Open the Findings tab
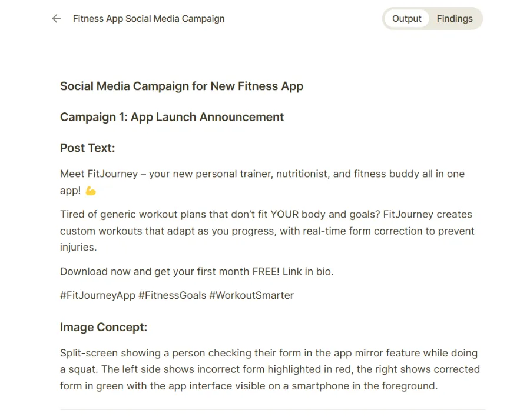This screenshot has height=420, width=530. coord(455,19)
